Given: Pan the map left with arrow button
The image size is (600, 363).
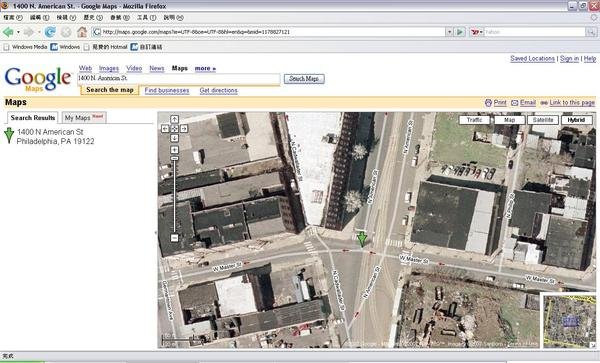Looking at the screenshot, I should [x=165, y=129].
